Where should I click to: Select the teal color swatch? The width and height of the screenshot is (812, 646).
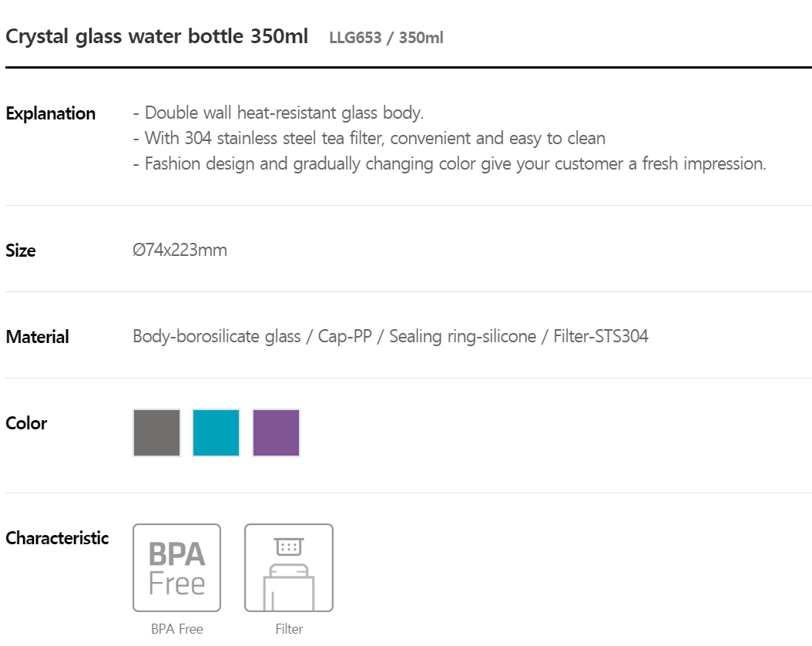216,432
